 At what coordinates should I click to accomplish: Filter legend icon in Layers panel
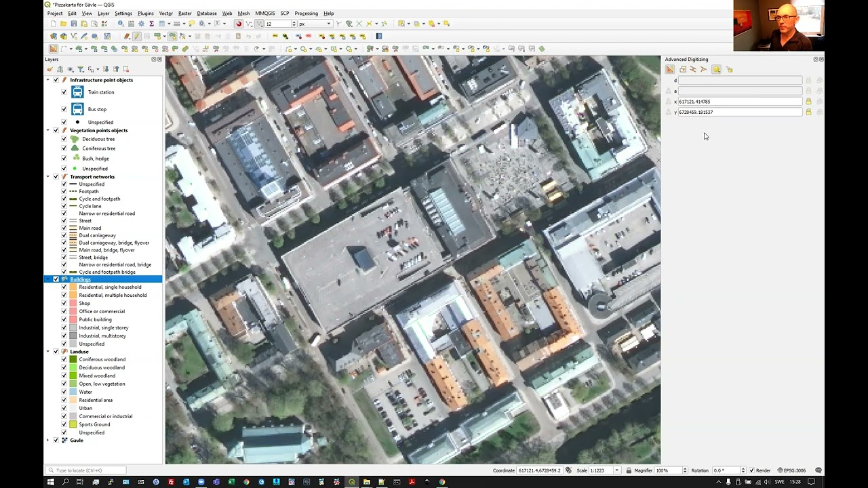coord(80,69)
